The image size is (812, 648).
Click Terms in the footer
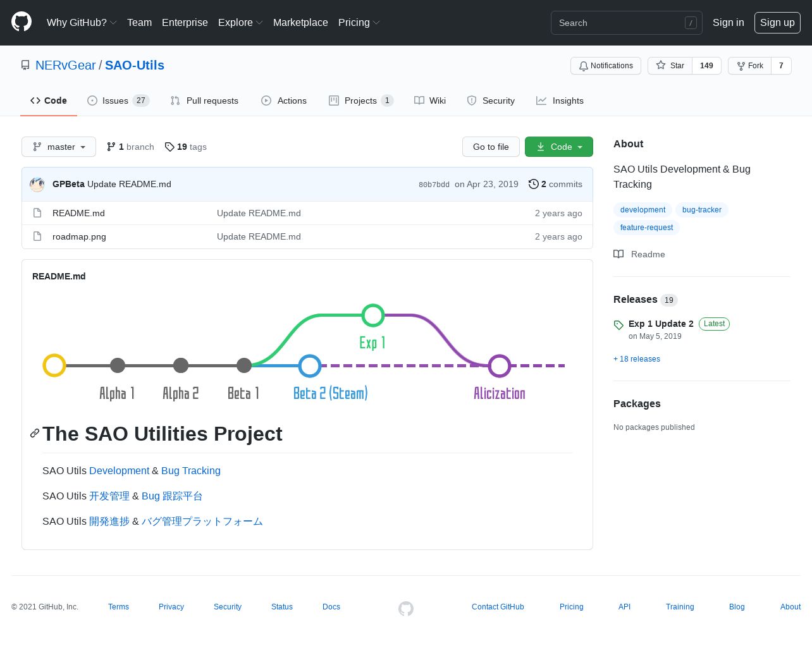click(118, 606)
